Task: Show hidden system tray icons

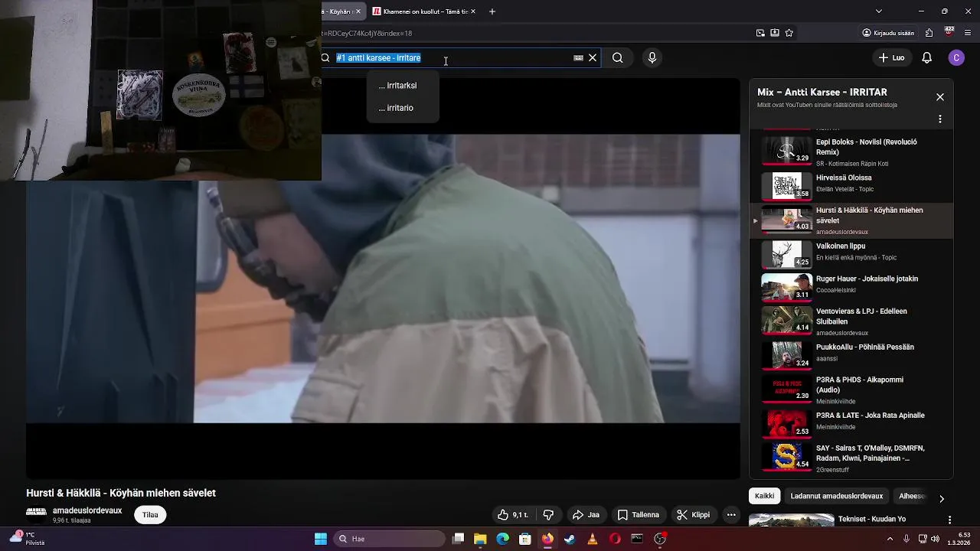Action: [890, 539]
